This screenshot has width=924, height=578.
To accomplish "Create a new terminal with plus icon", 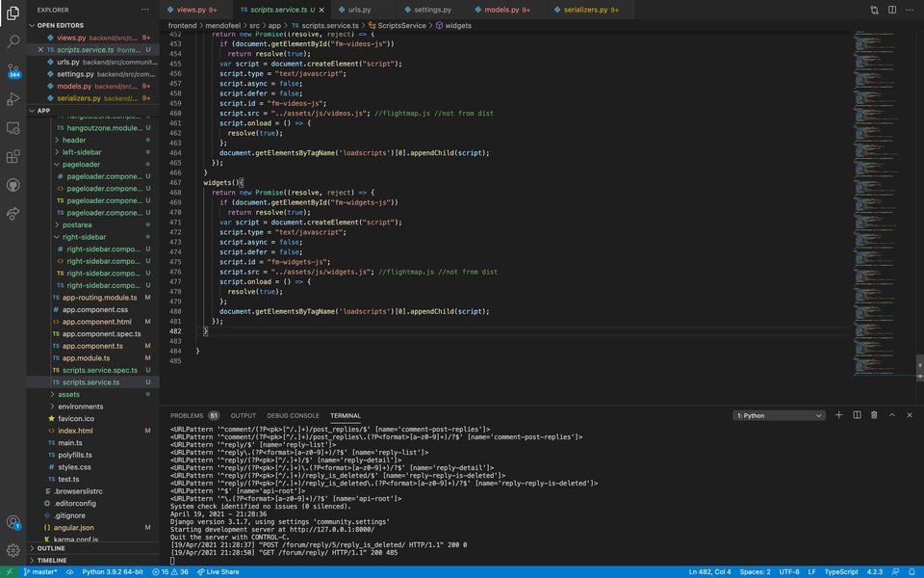I will tap(839, 415).
